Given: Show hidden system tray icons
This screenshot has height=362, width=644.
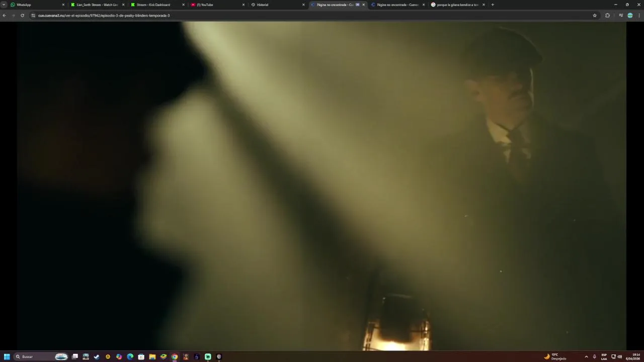Looking at the screenshot, I should coord(586,356).
